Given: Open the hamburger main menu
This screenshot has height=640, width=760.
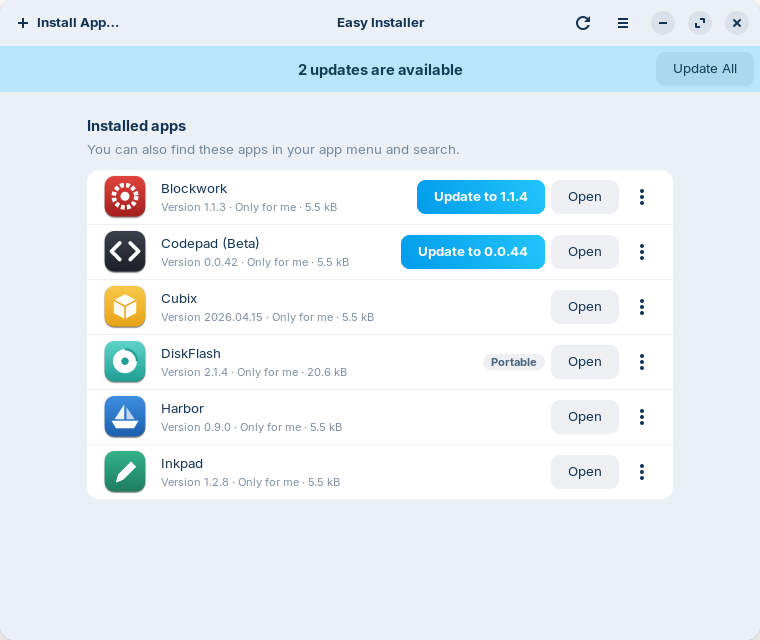Looking at the screenshot, I should pyautogui.click(x=623, y=23).
